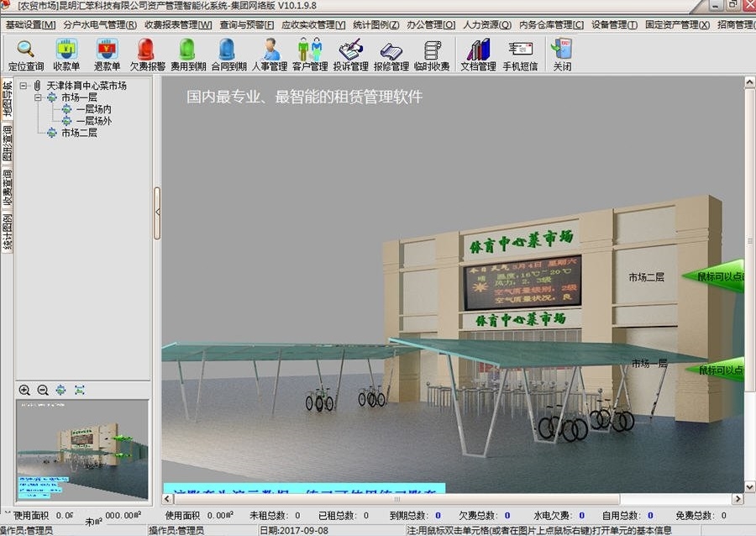Collapse the 市场一层 tree node
756x536 pixels.
click(39, 97)
